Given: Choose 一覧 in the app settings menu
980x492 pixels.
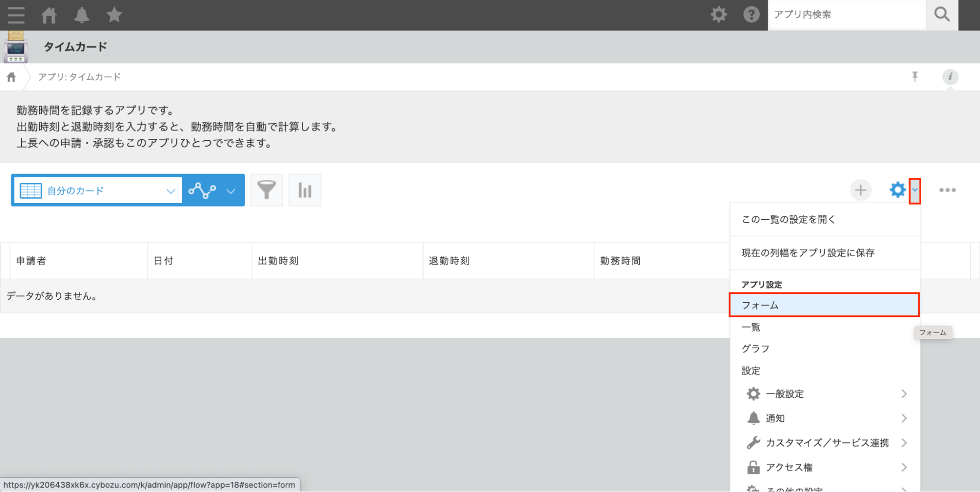Looking at the screenshot, I should [x=751, y=327].
